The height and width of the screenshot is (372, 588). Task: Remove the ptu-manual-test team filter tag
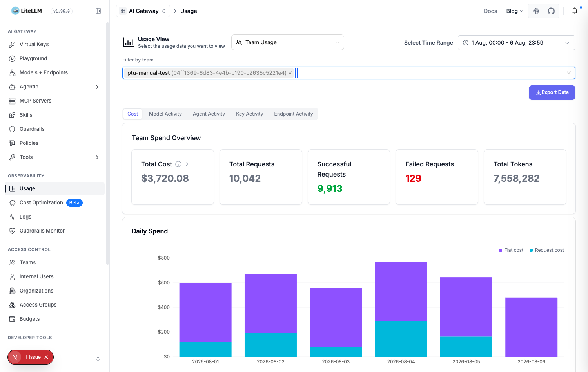(x=290, y=73)
